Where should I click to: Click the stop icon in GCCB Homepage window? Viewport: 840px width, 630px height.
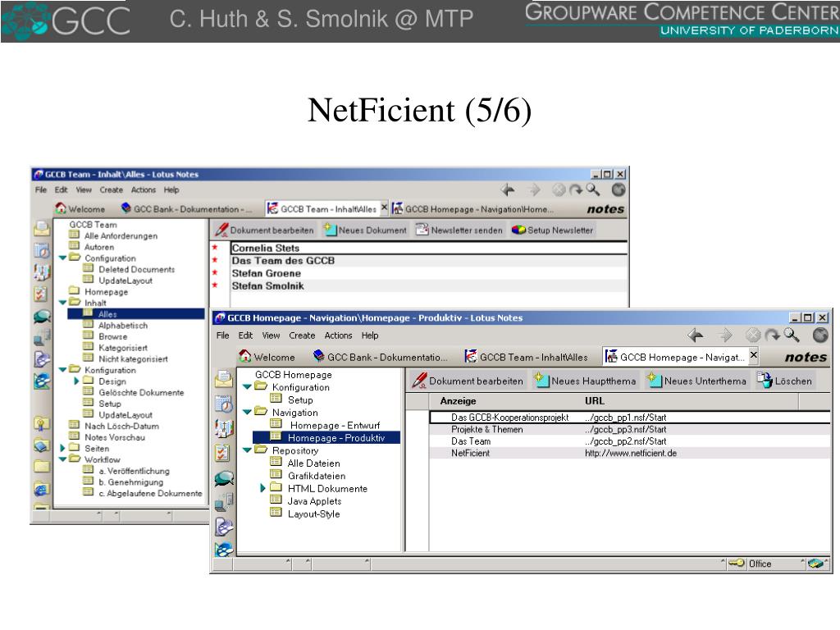(753, 336)
